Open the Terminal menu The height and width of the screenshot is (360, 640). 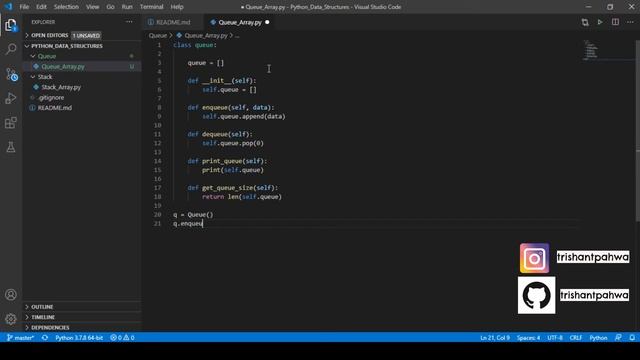point(151,7)
